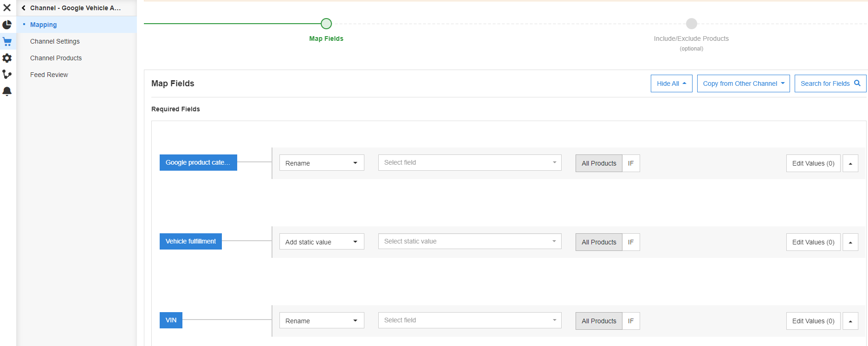Viewport: 868px width, 346px height.
Task: Toggle IF condition for Google product category
Action: [630, 163]
